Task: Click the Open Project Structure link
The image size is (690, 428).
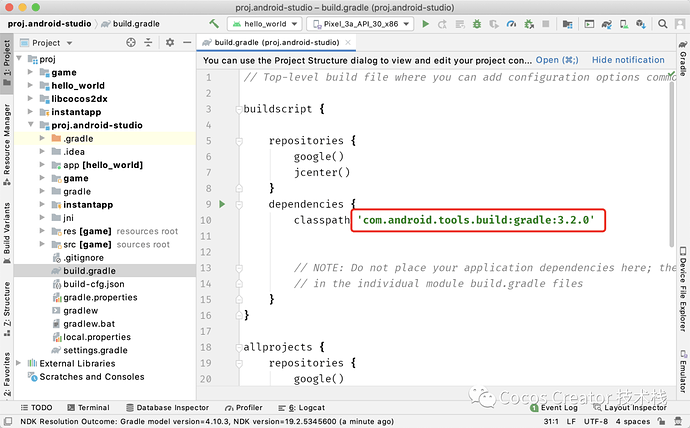Action: 557,60
